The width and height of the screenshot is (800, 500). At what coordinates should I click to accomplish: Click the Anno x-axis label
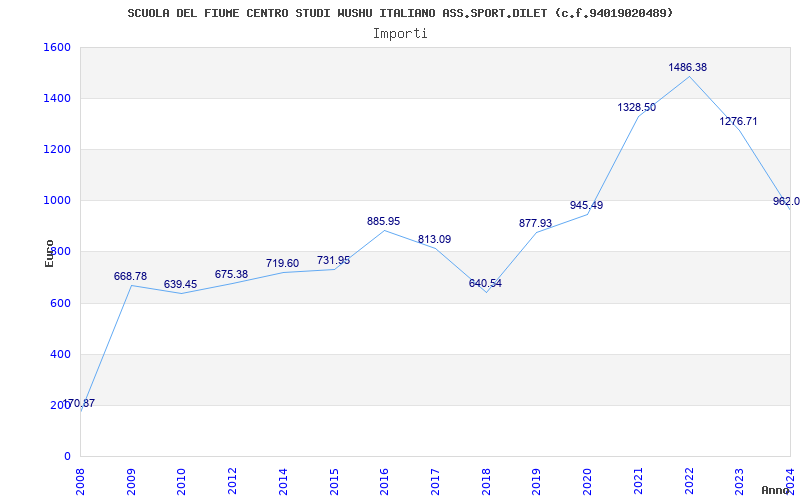(776, 490)
